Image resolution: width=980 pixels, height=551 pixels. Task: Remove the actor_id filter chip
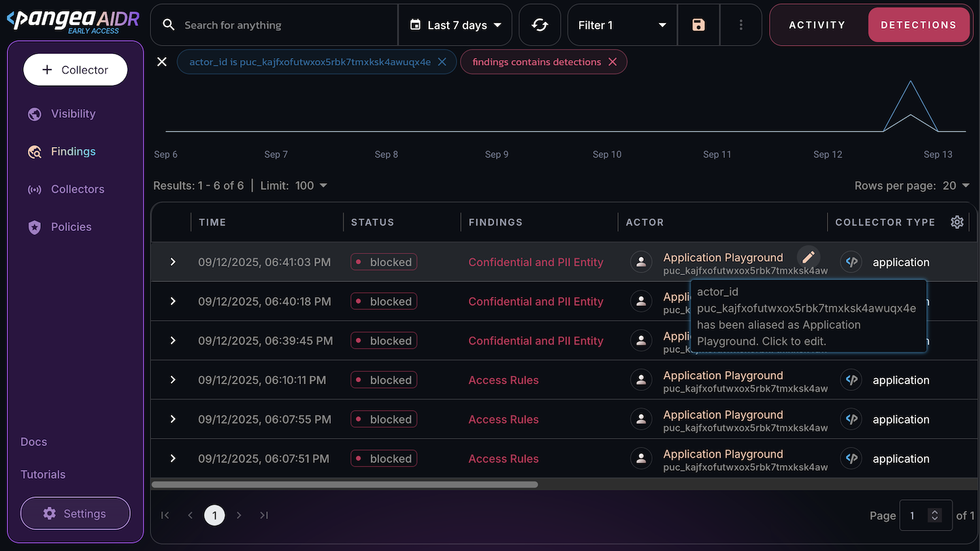click(442, 62)
